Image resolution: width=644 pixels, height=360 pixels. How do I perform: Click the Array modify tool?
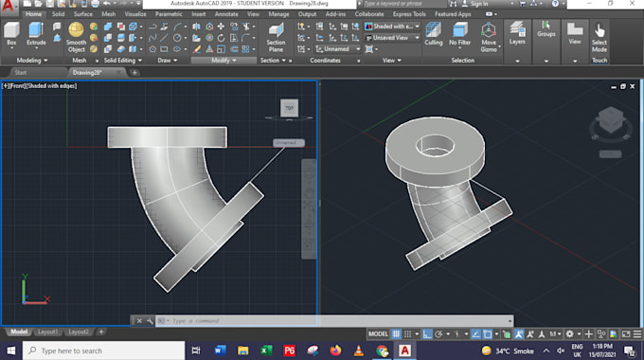pos(245,49)
